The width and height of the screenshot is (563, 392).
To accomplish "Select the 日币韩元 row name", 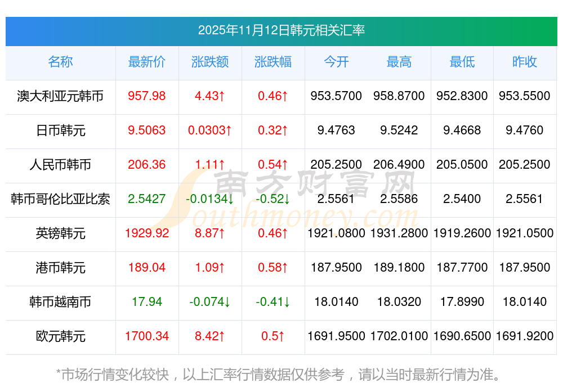I will [60, 130].
